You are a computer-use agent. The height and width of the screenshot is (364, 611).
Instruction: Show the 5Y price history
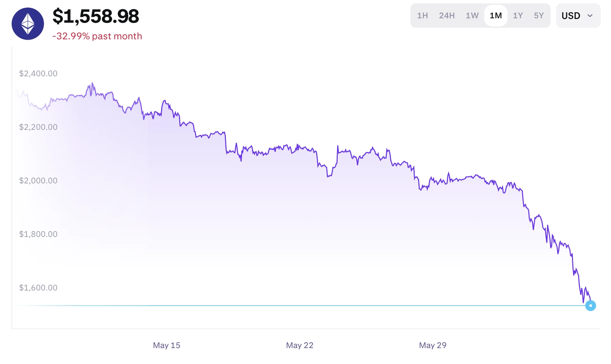click(x=539, y=16)
